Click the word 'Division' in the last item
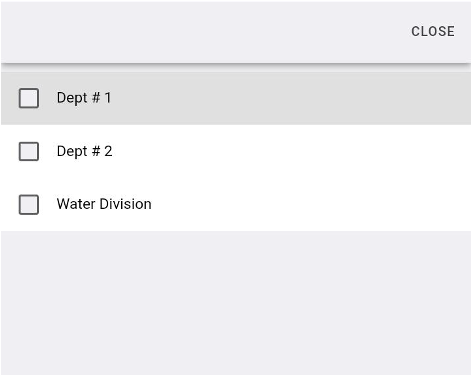The width and height of the screenshot is (472, 376). 126,204
